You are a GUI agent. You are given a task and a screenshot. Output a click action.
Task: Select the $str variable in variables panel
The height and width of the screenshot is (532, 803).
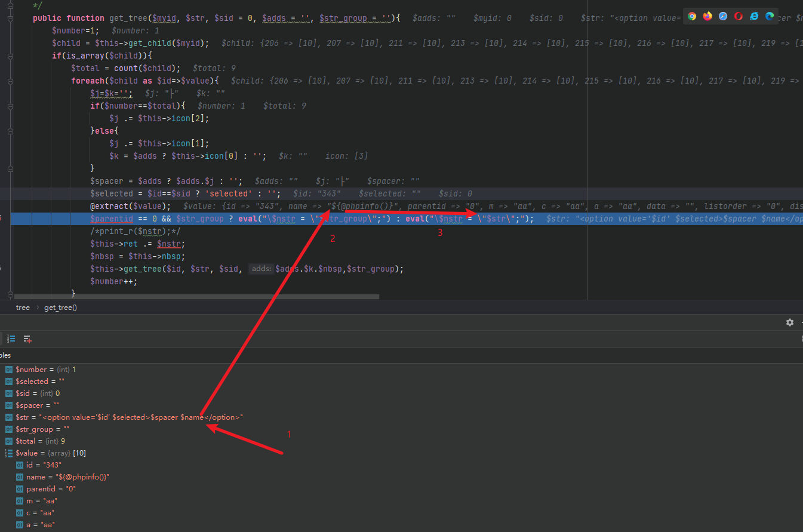coord(129,417)
